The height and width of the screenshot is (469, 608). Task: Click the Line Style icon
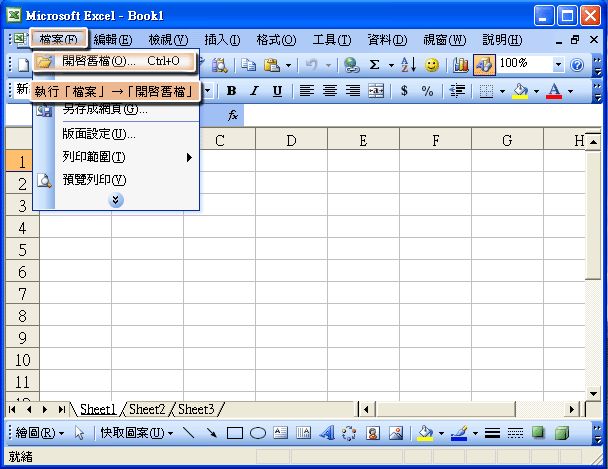(492, 433)
